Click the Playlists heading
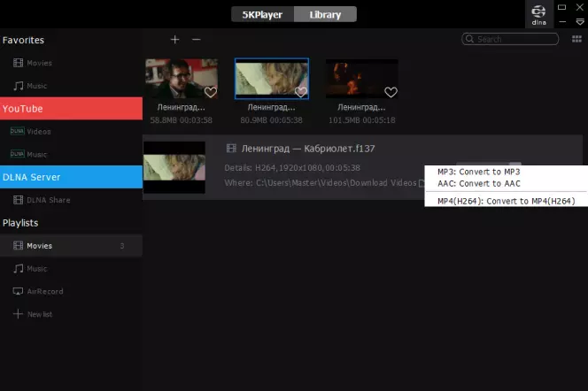This screenshot has width=588, height=391. pyautogui.click(x=20, y=223)
